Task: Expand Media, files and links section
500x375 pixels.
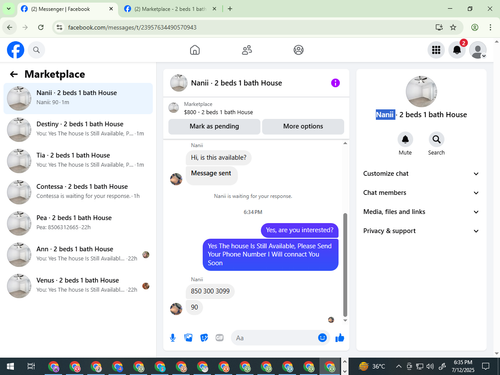Action: (421, 212)
